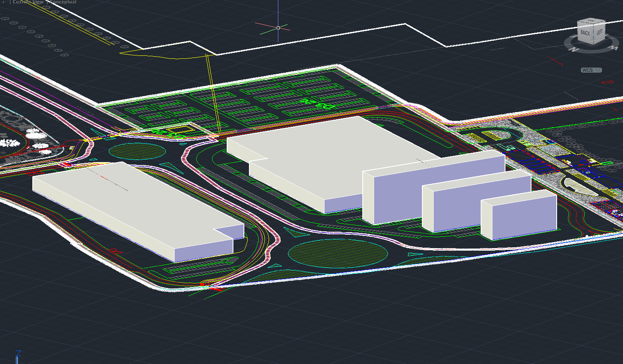Screen dimensions: 623x364
Task: Click the top face of the ViewCube
Action: (x=592, y=22)
